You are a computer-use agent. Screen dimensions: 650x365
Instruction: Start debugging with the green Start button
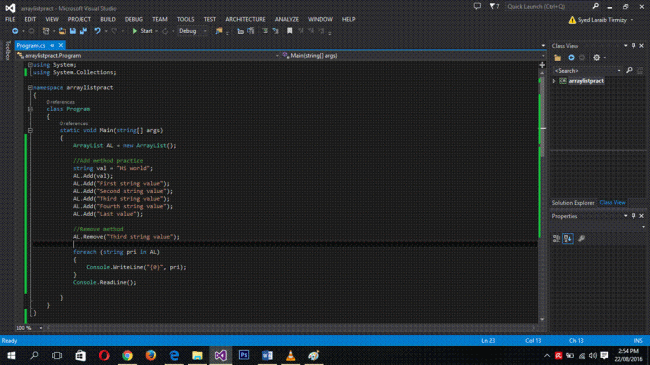tap(142, 31)
